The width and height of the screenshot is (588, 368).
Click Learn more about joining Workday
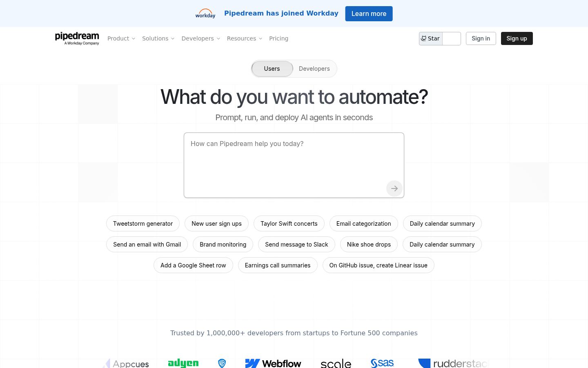(369, 13)
